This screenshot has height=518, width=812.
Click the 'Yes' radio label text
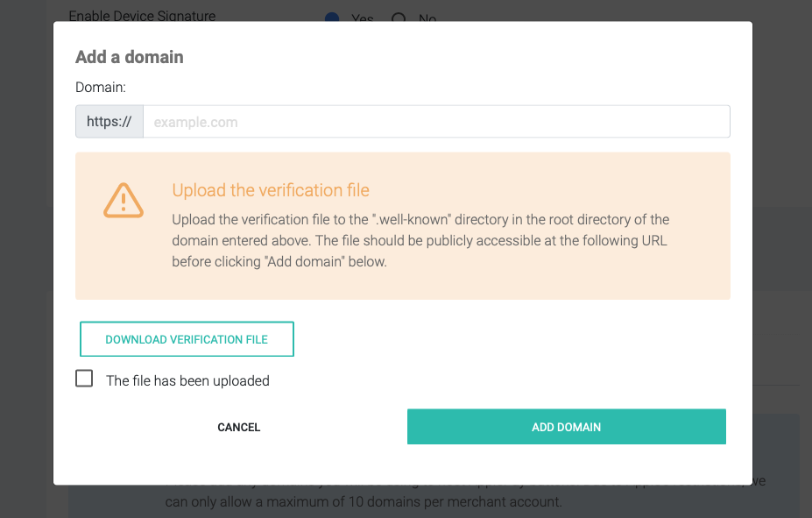[x=362, y=18]
